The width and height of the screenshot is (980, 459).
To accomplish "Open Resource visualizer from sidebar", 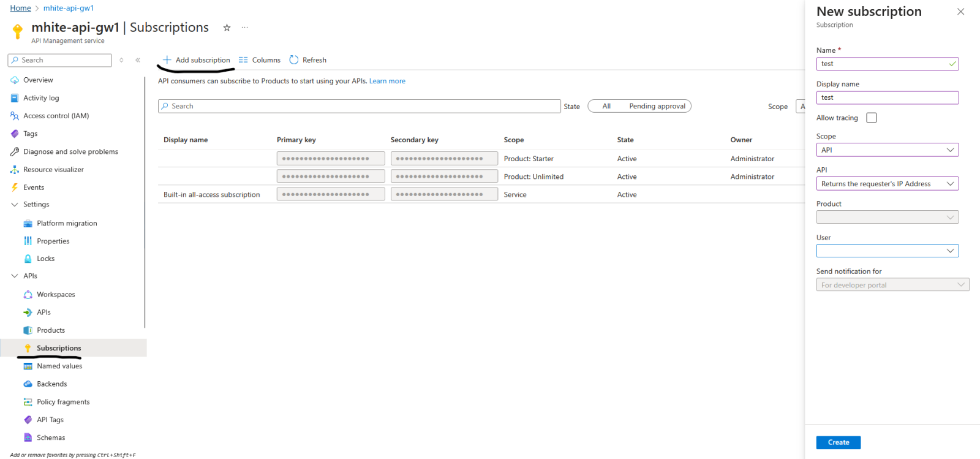I will tap(53, 170).
